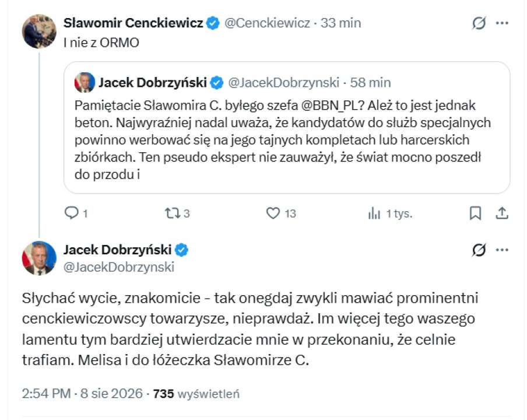Click the 2:54 PM · 8 sie 2026 timestamp
This screenshot has height=420, width=527.
(82, 393)
